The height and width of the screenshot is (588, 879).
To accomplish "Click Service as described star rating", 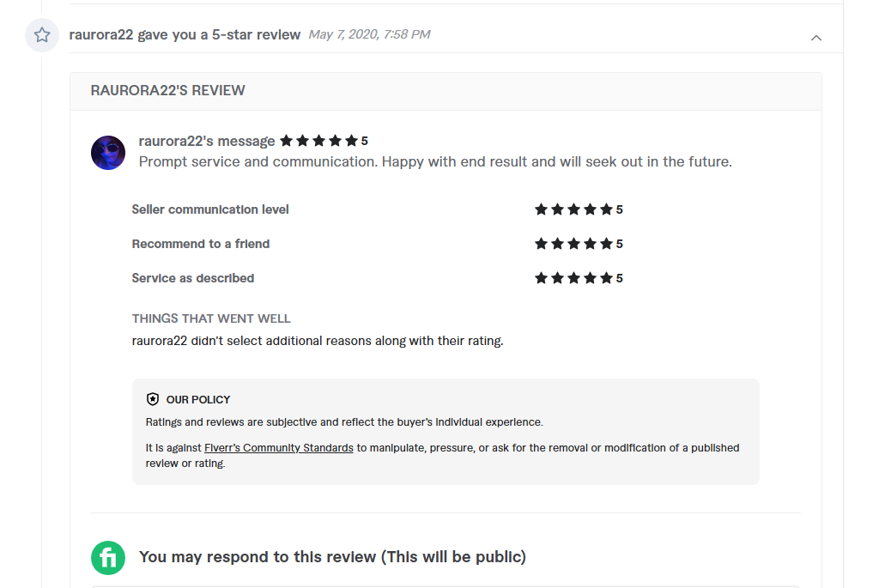I will [573, 278].
